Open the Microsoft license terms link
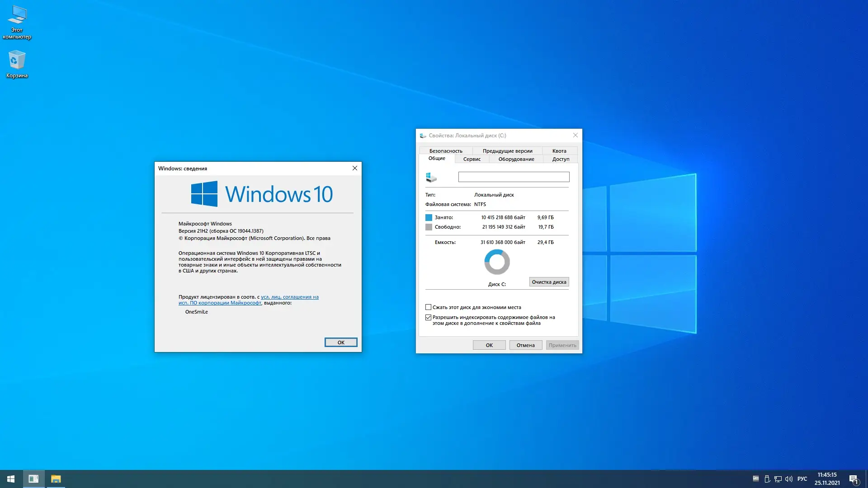Viewport: 868px width, 488px height. (x=289, y=297)
